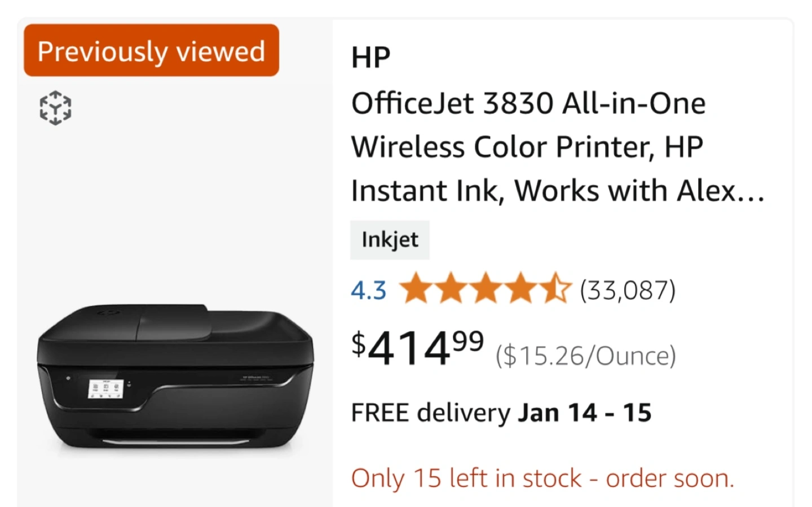
Task: Click the Only 15 left in stock notice
Action: [542, 478]
